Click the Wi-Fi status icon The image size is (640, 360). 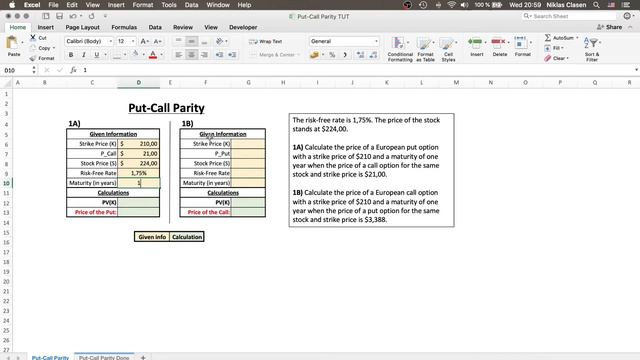coord(451,5)
